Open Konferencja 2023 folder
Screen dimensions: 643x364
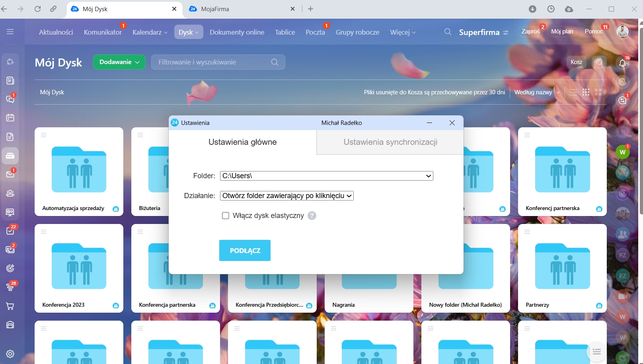(x=79, y=268)
